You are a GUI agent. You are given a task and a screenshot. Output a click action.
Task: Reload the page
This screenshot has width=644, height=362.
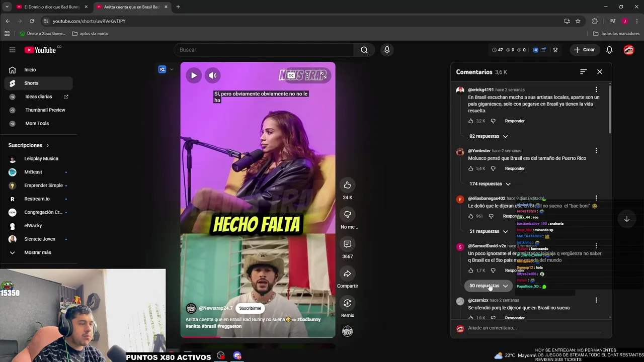click(32, 21)
